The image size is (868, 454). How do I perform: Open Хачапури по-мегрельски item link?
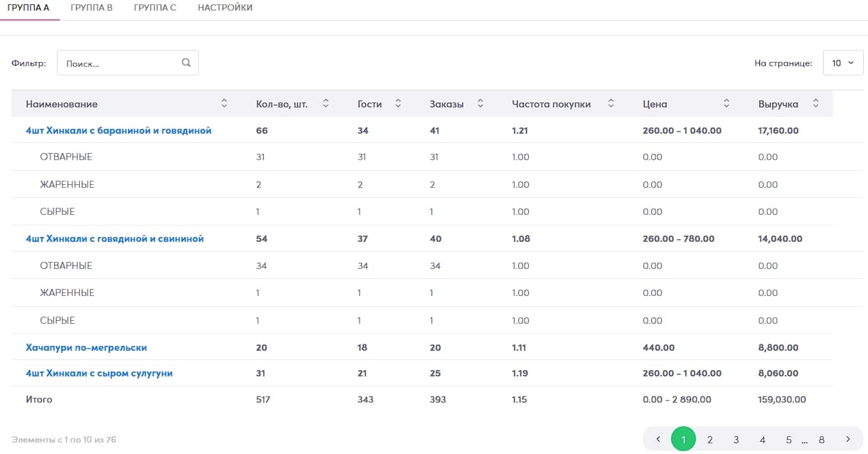point(86,348)
